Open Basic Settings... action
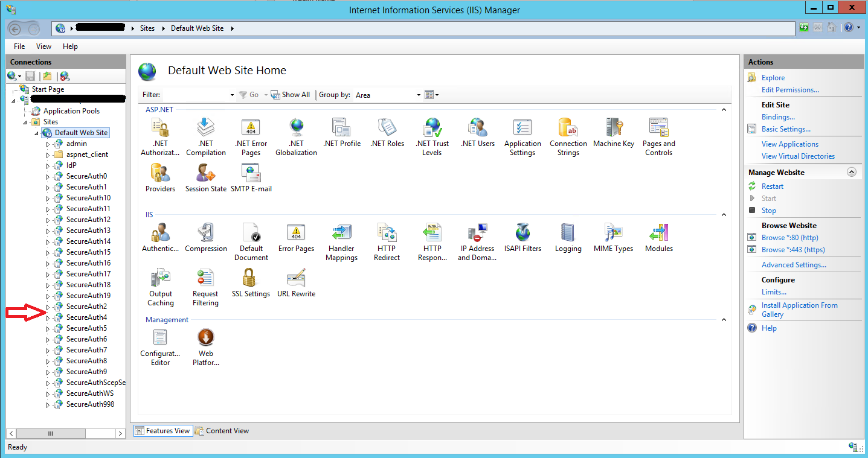 click(x=786, y=129)
